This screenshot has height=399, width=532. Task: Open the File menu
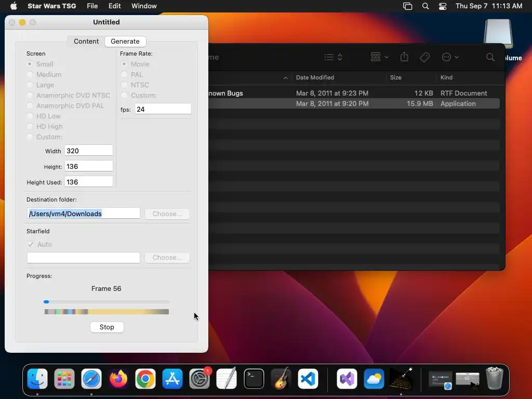pos(92,6)
